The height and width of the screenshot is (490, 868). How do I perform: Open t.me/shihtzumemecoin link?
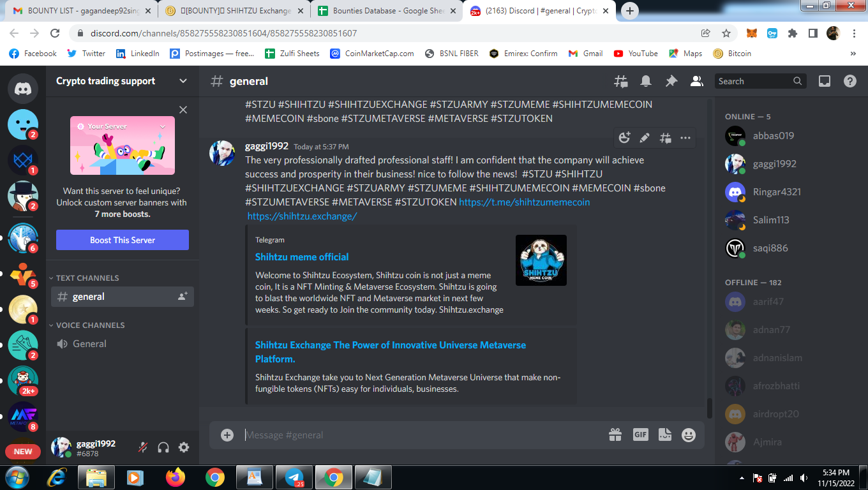[x=525, y=202]
